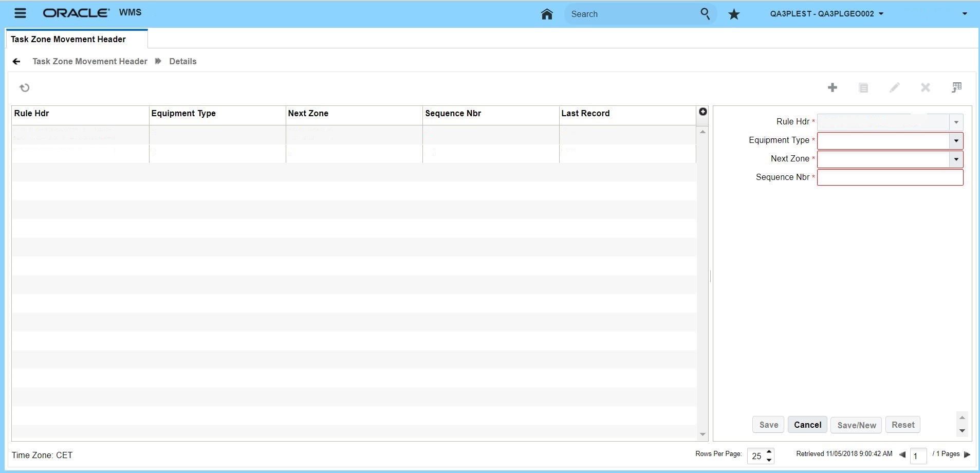
Task: Open the grid view settings icon
Action: pos(956,87)
